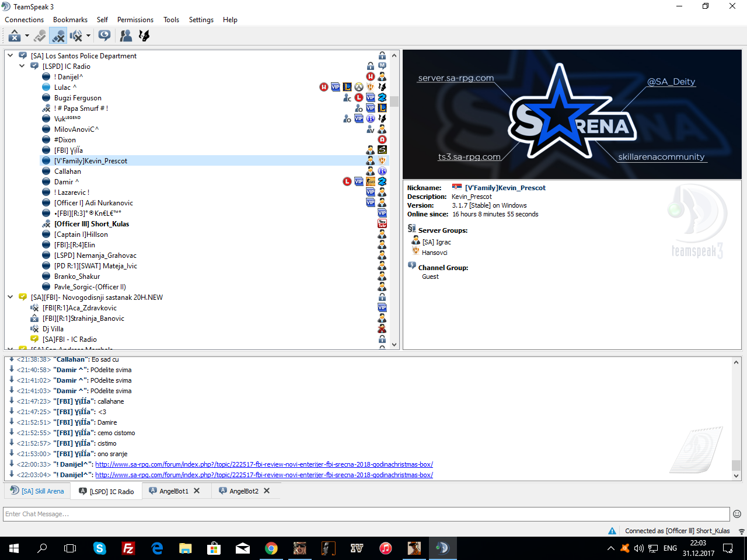This screenshot has height=560, width=747.
Task: Click the padlock icon on Los Santos Police Department row
Action: click(x=382, y=56)
